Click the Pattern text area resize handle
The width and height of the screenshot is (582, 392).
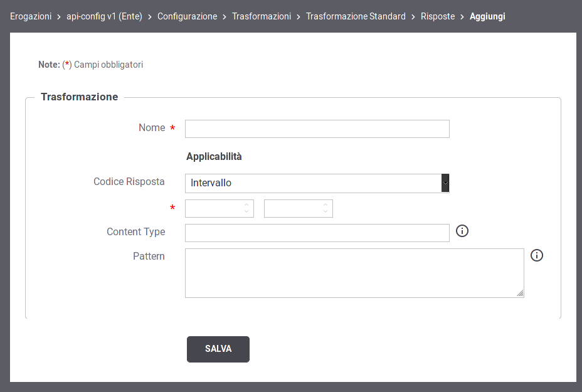pos(520,293)
